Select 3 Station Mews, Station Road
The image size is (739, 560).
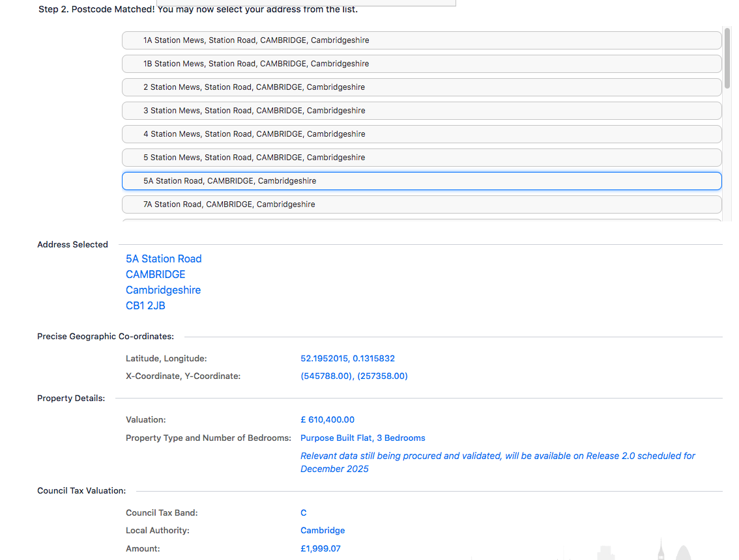pyautogui.click(x=421, y=111)
